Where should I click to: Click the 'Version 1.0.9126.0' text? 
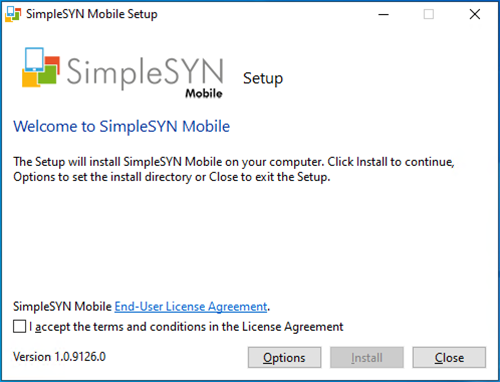[59, 357]
